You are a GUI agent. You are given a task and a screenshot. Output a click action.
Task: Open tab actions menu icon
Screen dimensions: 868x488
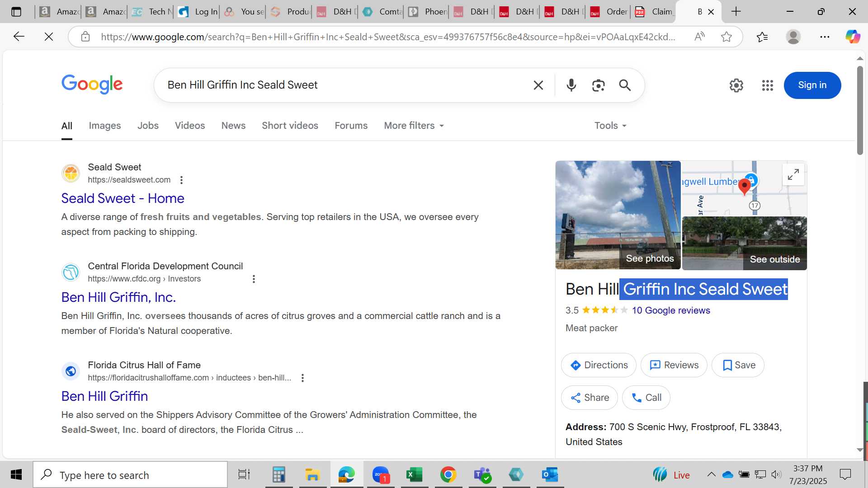[x=16, y=12]
